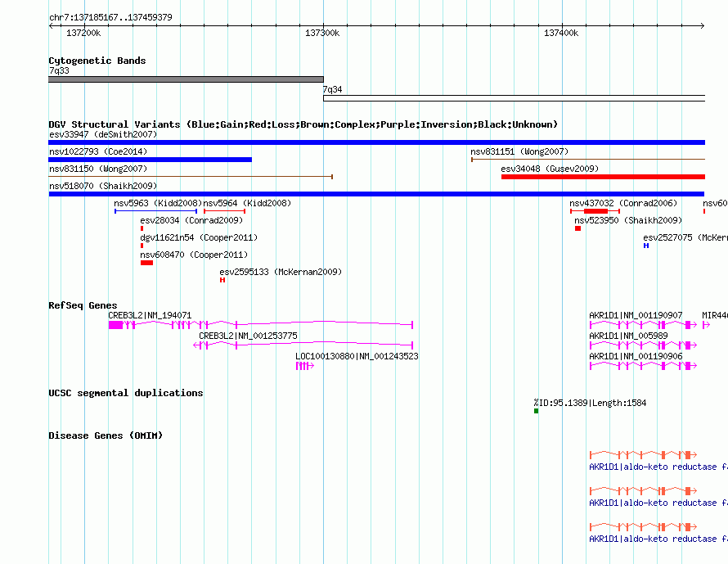Click the 137200k ruler label
This screenshot has height=564, width=728.
click(83, 33)
